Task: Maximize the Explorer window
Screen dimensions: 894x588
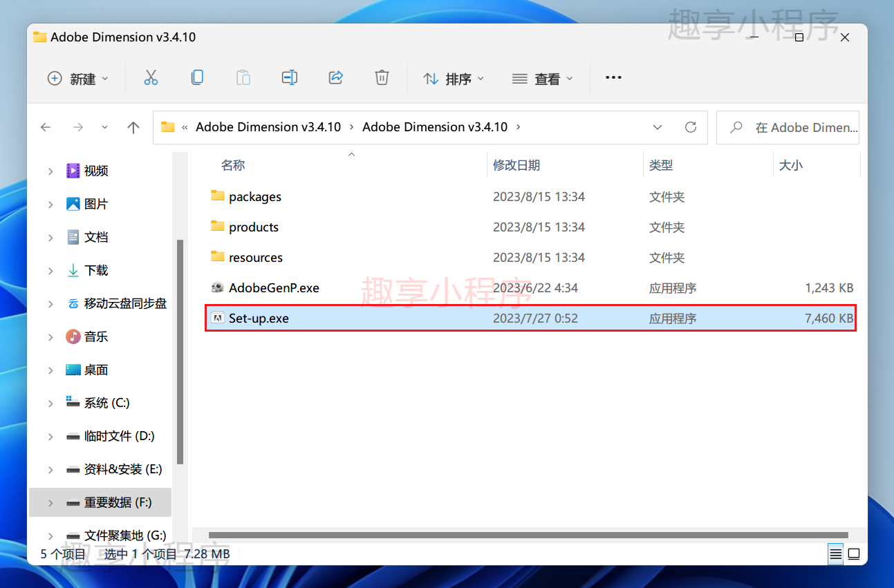Action: pos(799,37)
